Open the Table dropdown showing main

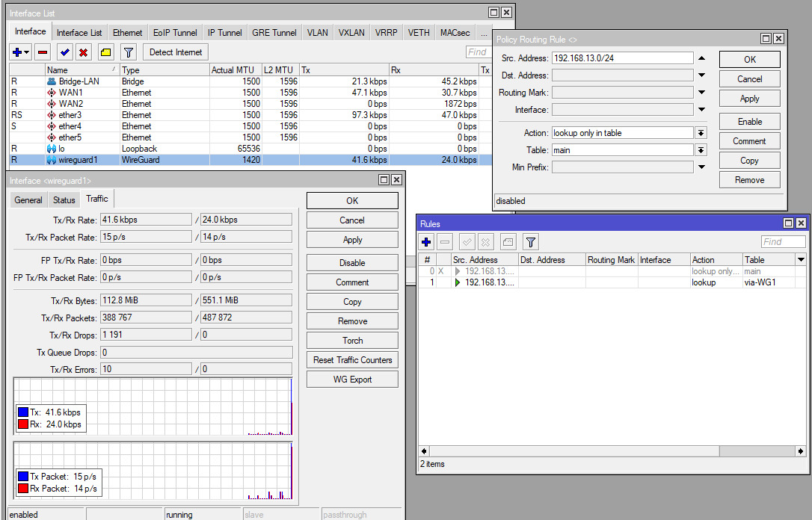701,150
